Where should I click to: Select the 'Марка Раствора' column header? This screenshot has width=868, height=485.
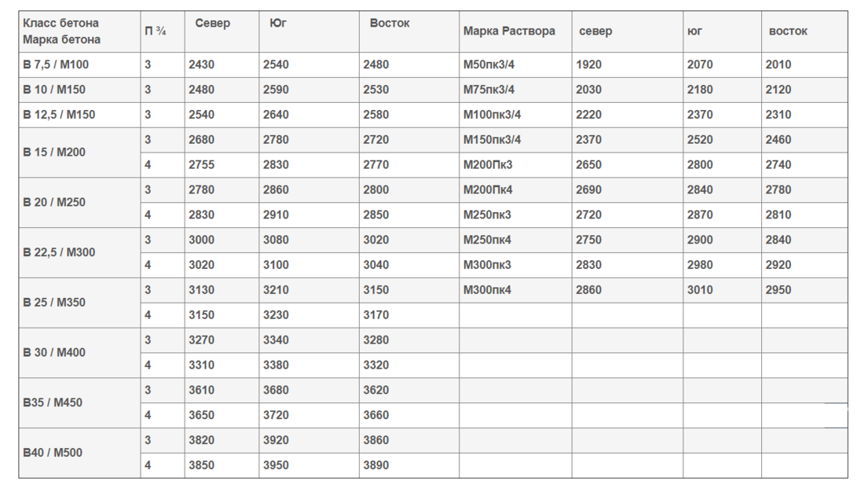coord(515,31)
